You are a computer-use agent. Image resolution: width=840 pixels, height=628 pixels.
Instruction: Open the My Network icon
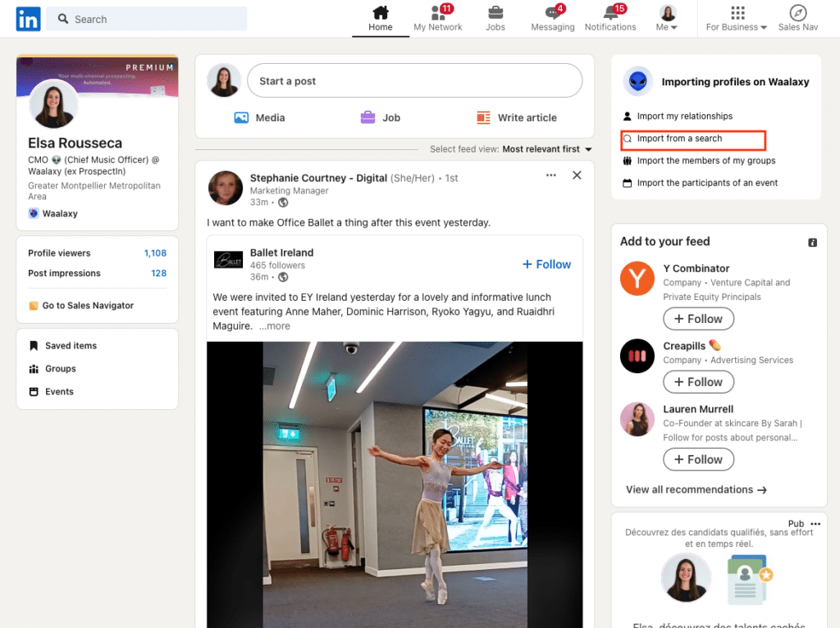438,14
